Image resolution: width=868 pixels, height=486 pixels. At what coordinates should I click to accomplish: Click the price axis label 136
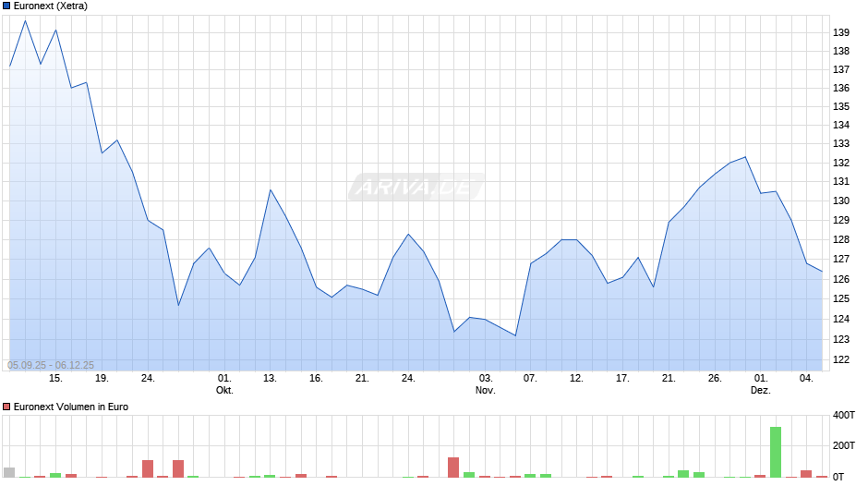[x=841, y=88]
